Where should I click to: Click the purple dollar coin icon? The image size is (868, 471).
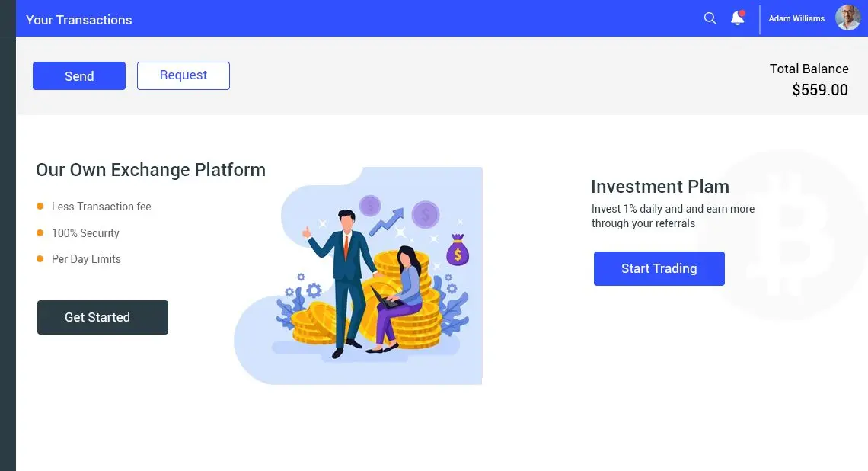pyautogui.click(x=425, y=214)
